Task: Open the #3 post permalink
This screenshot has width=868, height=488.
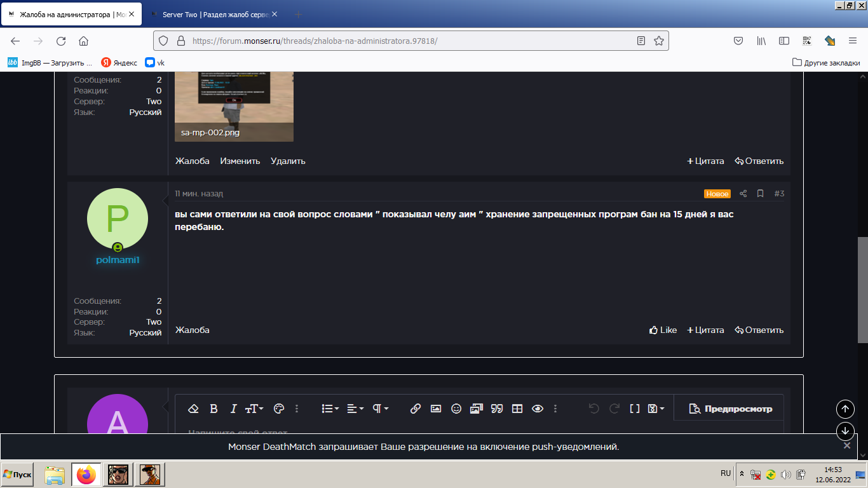Action: 779,194
